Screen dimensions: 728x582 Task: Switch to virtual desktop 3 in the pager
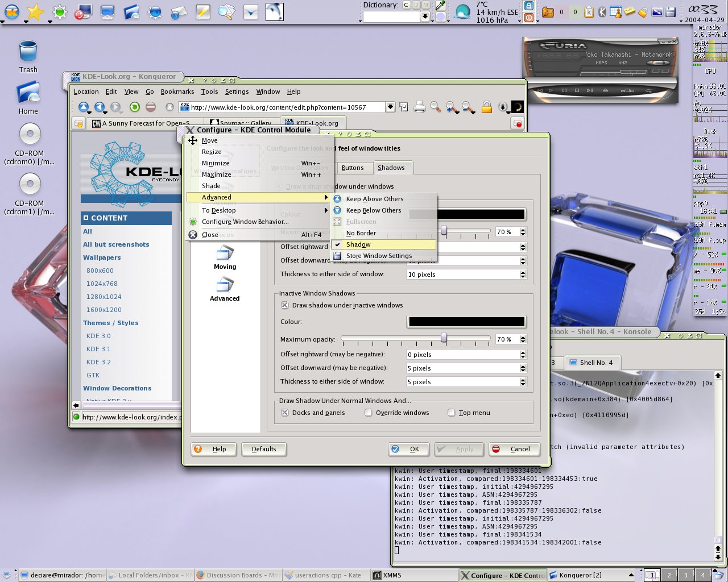pos(685,575)
